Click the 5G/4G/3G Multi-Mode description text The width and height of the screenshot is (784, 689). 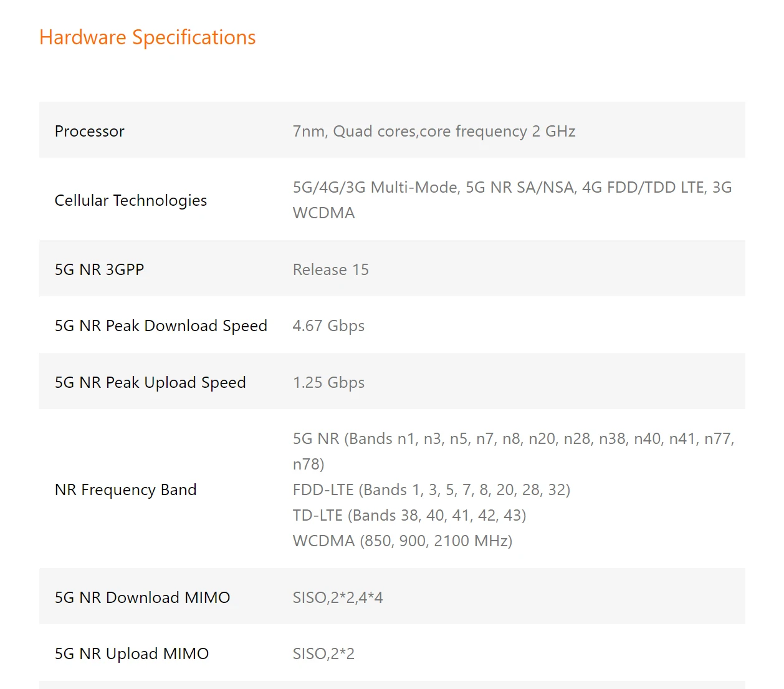pyautogui.click(x=512, y=188)
